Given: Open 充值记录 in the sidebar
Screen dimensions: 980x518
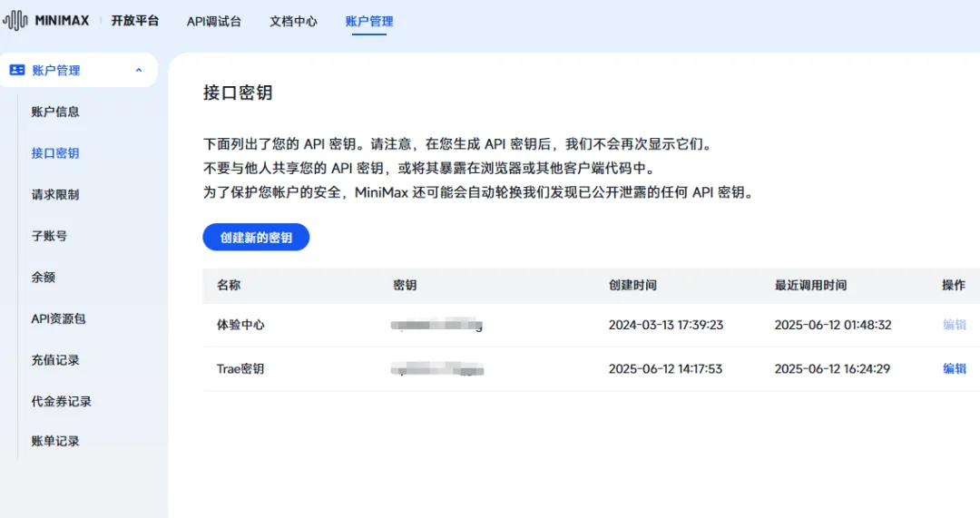Looking at the screenshot, I should [x=55, y=360].
